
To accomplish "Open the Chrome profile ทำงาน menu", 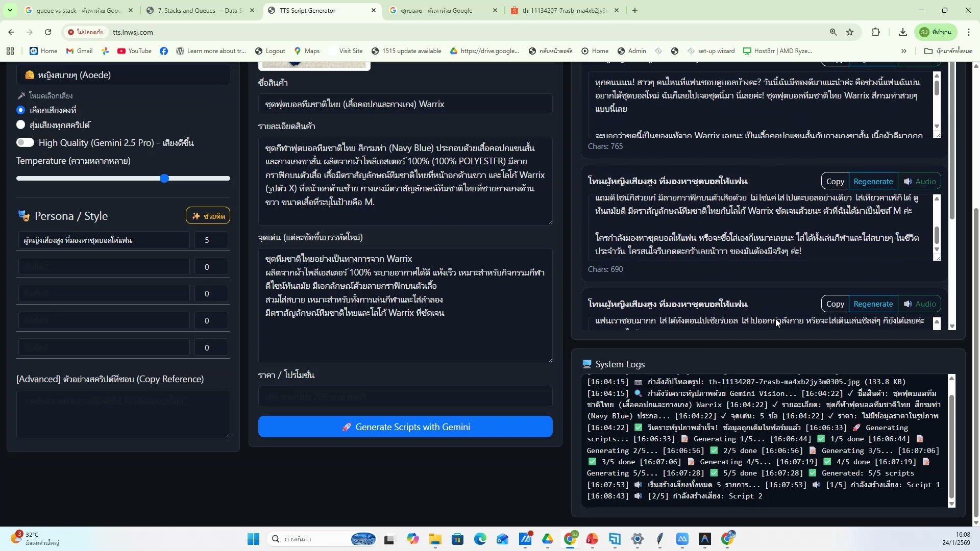I will pos(936,32).
